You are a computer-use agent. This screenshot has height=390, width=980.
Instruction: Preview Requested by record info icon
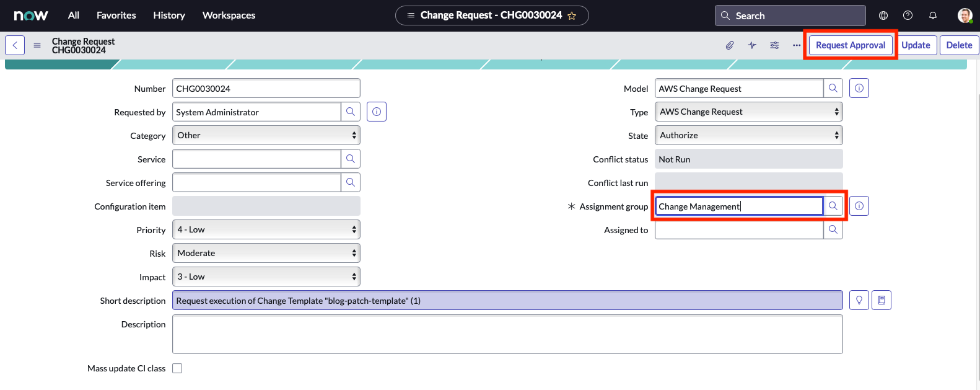click(377, 112)
